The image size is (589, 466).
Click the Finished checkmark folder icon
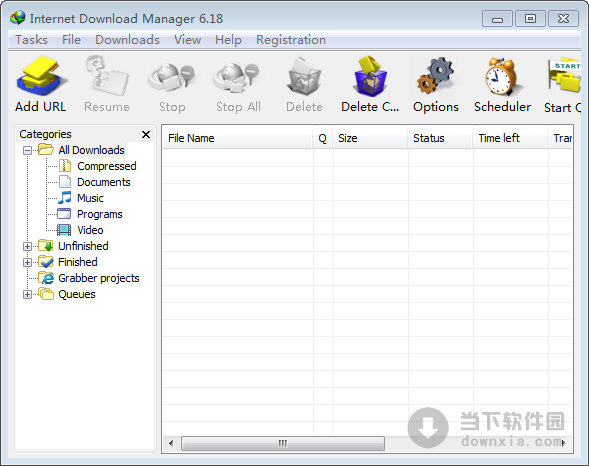(x=46, y=262)
